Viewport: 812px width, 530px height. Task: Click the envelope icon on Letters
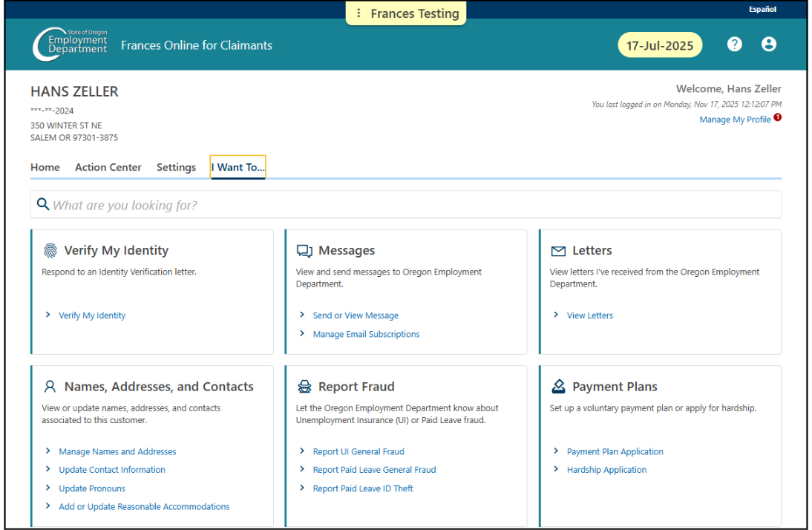click(558, 251)
